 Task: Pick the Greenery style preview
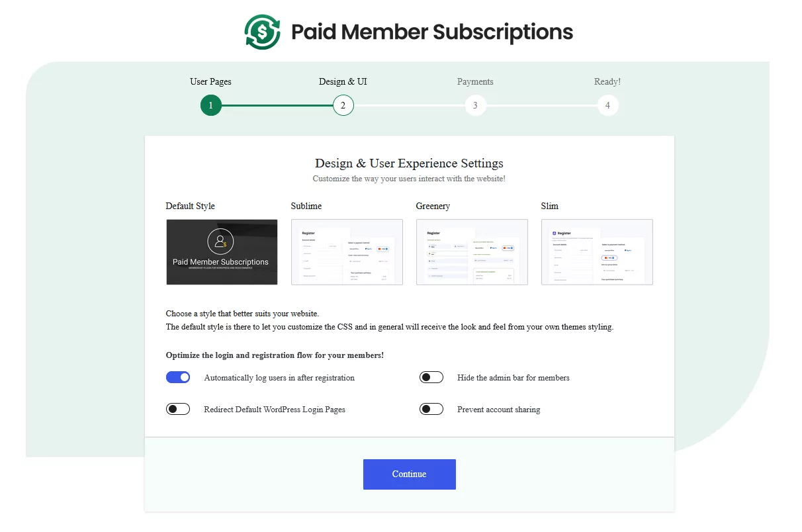point(472,252)
